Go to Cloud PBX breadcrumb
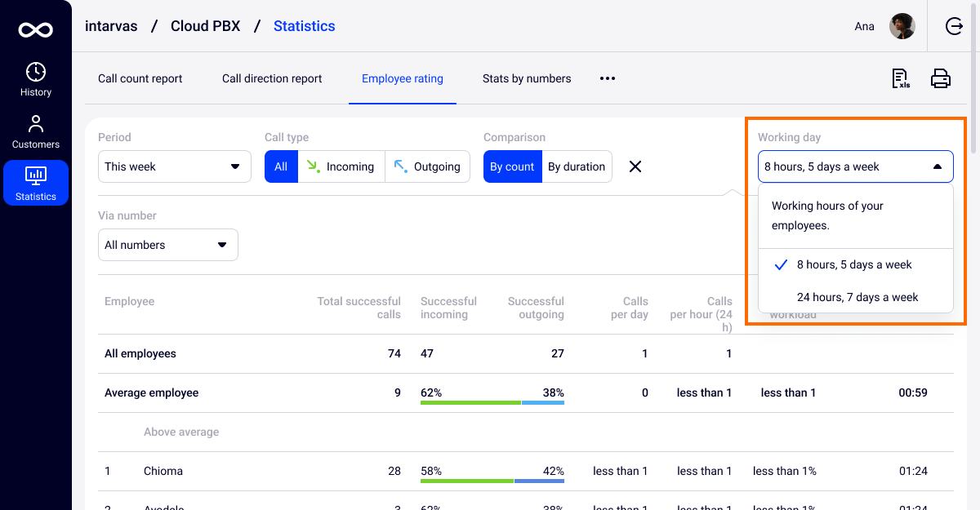 click(205, 26)
